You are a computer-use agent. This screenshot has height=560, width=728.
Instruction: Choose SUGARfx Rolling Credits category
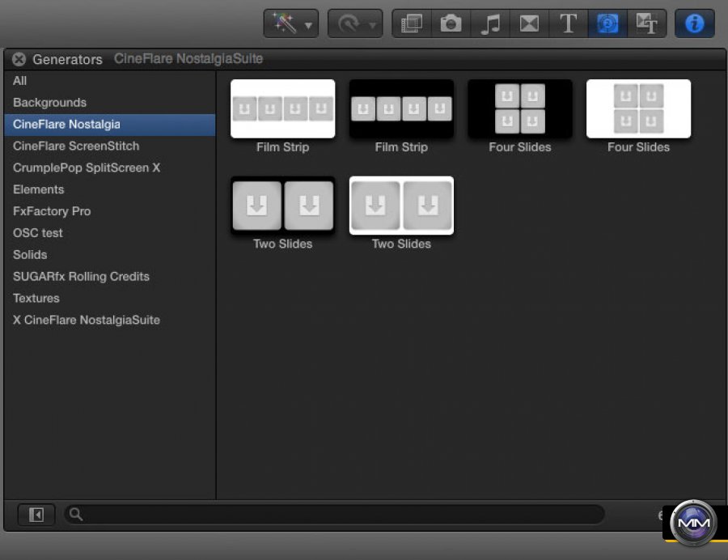(81, 277)
